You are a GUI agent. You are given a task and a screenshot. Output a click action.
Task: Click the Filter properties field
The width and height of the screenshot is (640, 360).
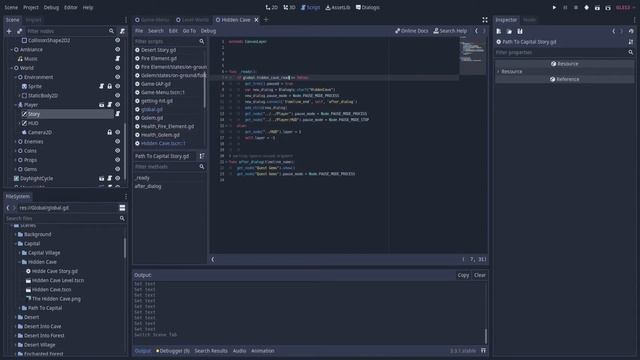[x=564, y=53]
